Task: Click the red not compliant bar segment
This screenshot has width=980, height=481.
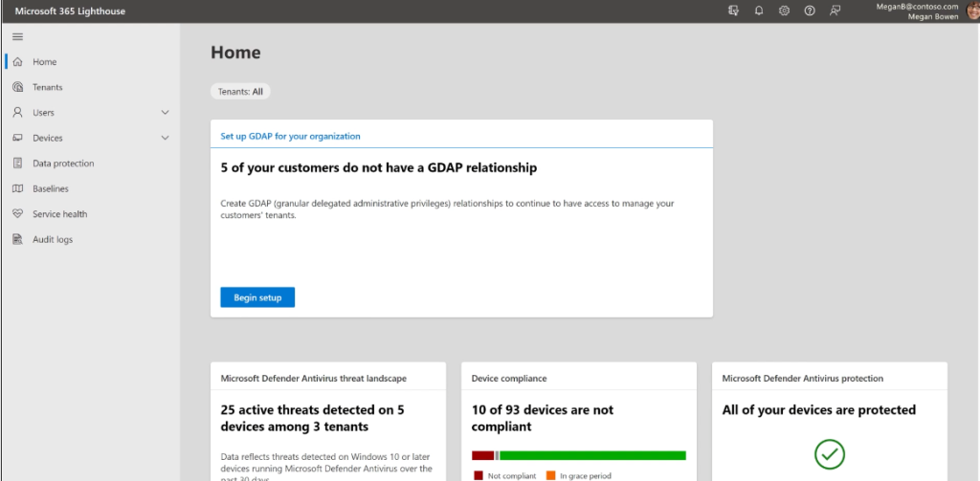Action: 482,455
